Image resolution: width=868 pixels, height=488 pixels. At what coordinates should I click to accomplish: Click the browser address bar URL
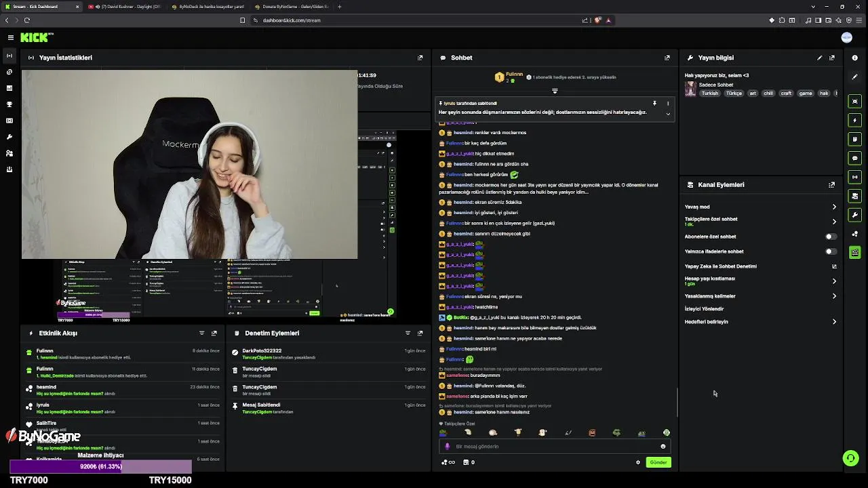(x=292, y=20)
